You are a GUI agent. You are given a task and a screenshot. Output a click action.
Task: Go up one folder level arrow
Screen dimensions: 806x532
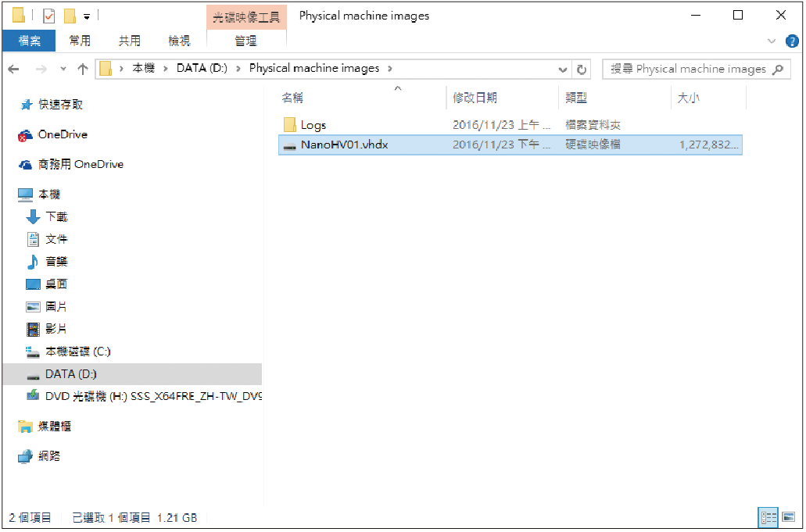click(82, 69)
